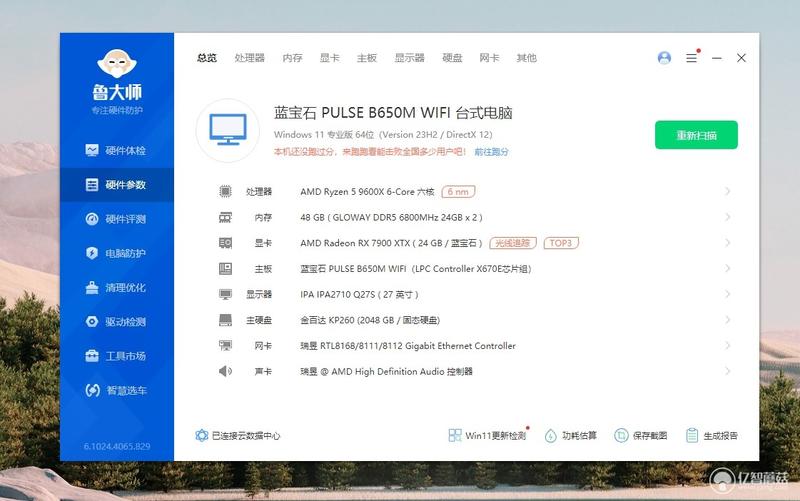Switch to the 硬盘 tab
Image resolution: width=800 pixels, height=501 pixels.
tap(452, 58)
